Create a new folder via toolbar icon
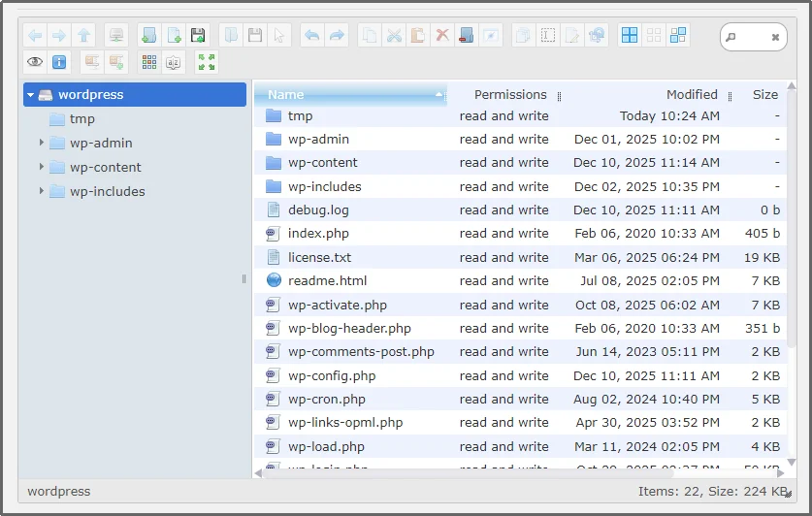The width and height of the screenshot is (812, 516). (149, 36)
